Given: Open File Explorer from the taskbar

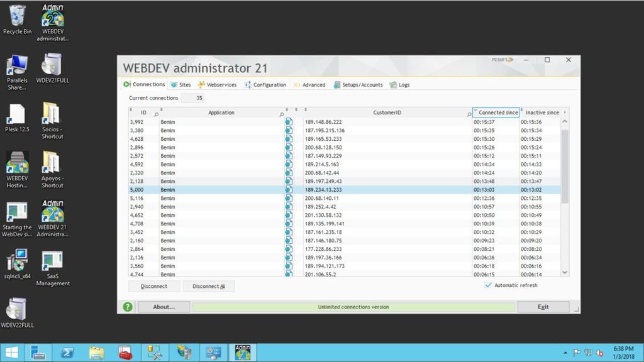Looking at the screenshot, I should click(96, 353).
